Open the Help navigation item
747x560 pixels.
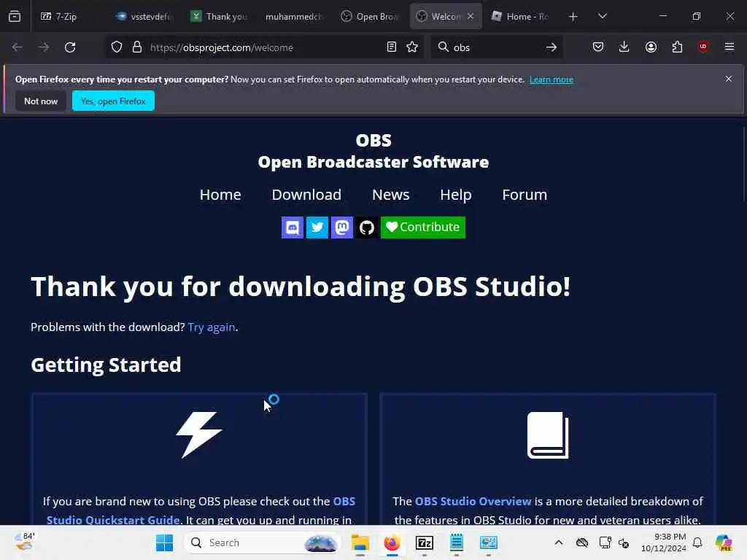456,195
